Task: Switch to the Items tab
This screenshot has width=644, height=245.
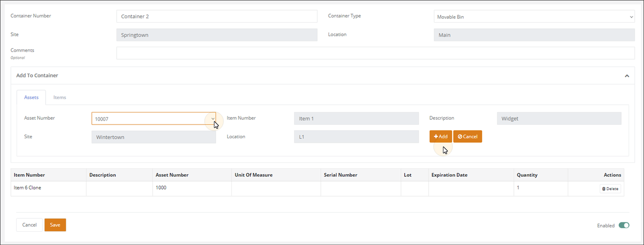Action: pyautogui.click(x=60, y=98)
